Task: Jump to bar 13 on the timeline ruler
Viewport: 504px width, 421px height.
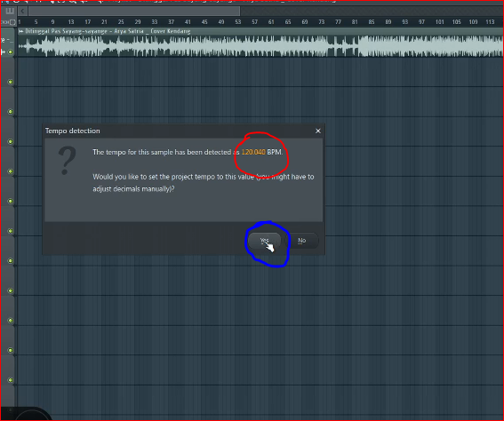Action: [71, 22]
